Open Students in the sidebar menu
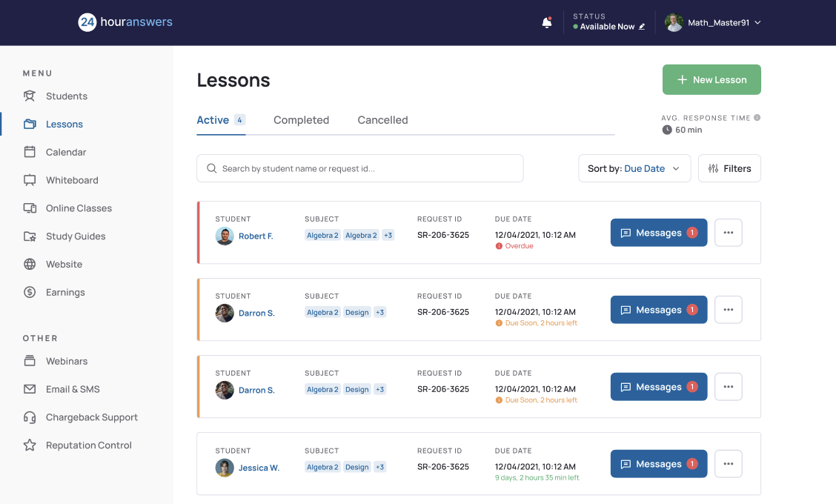Viewport: 836px width, 504px height. (66, 96)
